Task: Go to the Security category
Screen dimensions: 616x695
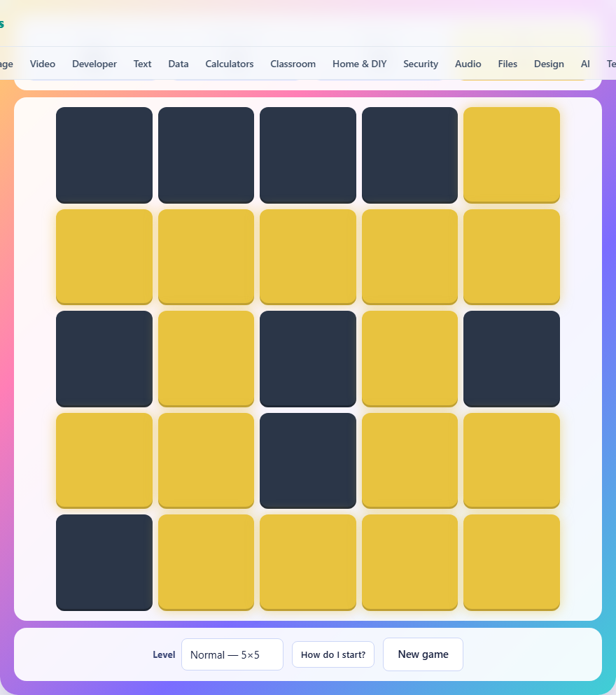Action: pyautogui.click(x=421, y=64)
